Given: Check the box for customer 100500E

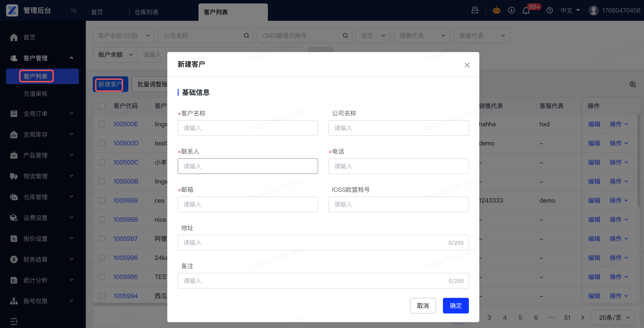Looking at the screenshot, I should tap(102, 124).
